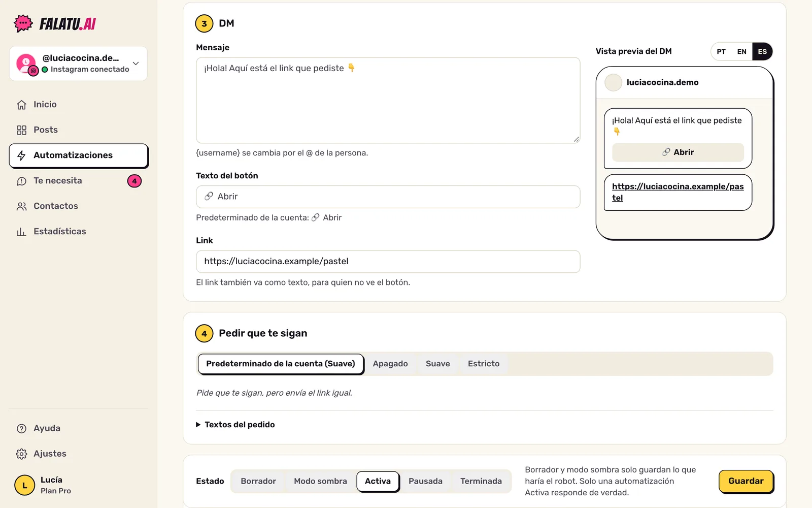Select Suave follow-request mode

tap(438, 364)
